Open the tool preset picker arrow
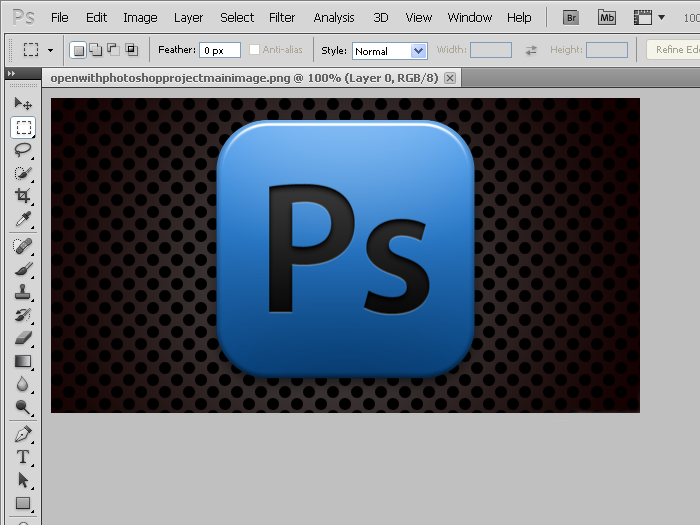 coord(50,50)
